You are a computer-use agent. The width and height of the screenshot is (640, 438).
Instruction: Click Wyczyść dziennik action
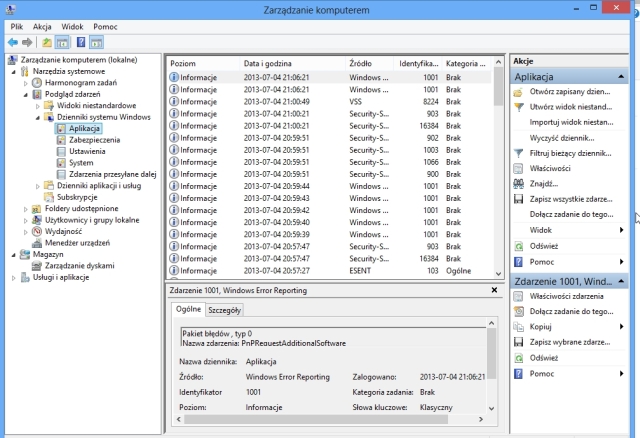[570, 137]
